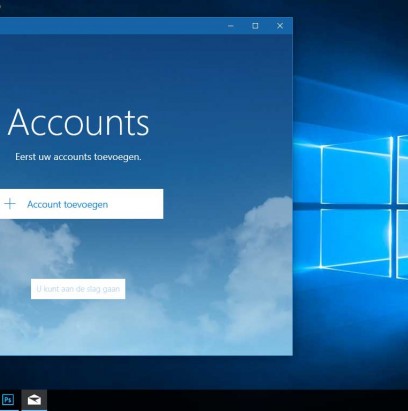This screenshot has width=408, height=411.
Task: Click the U kunt aan de slag gaan button
Action: click(78, 289)
